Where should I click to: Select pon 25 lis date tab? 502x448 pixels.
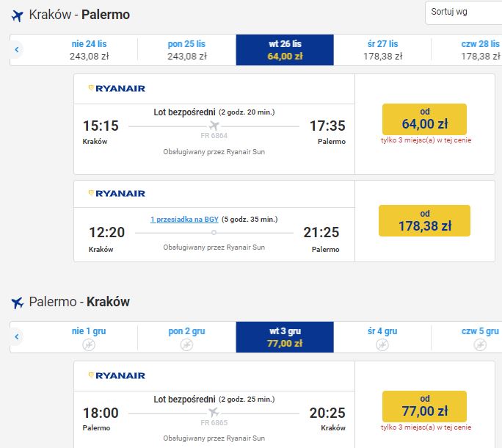pos(187,50)
